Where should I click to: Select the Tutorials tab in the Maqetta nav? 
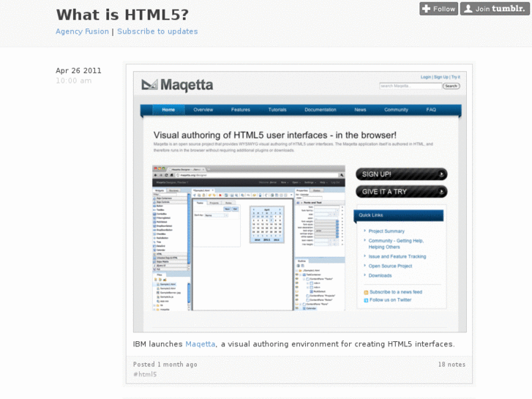point(277,110)
